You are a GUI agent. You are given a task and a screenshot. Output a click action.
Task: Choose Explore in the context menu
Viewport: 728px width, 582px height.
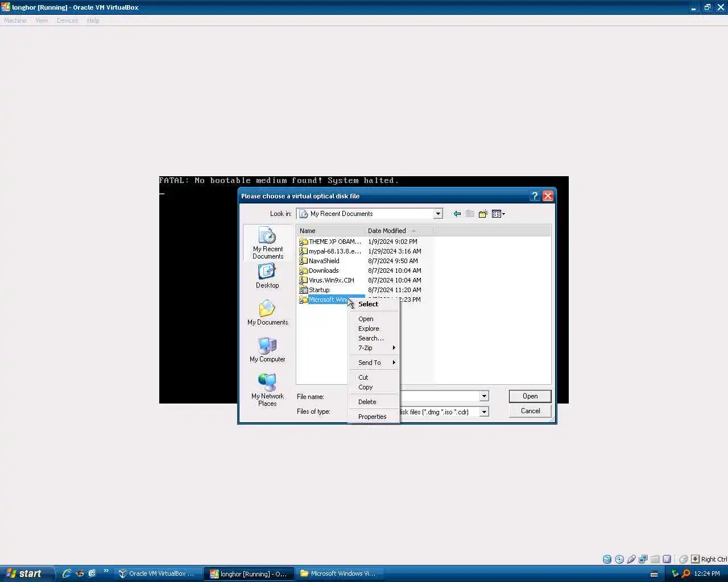coord(374,329)
